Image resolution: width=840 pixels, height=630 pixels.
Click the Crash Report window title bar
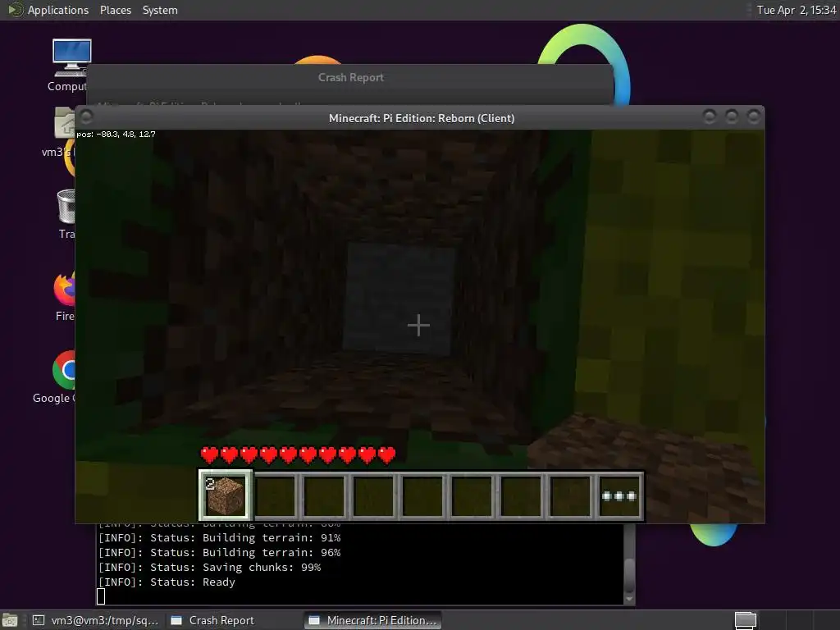click(350, 78)
